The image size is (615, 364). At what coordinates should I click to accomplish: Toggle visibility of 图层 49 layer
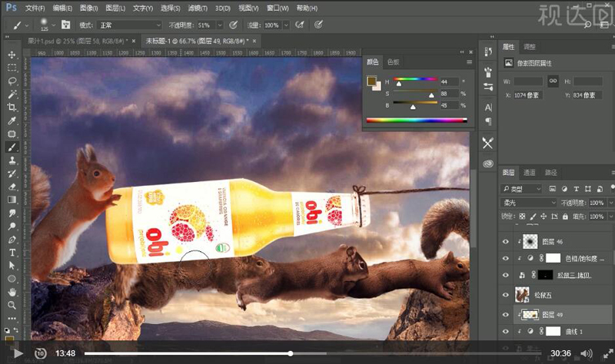pos(506,315)
